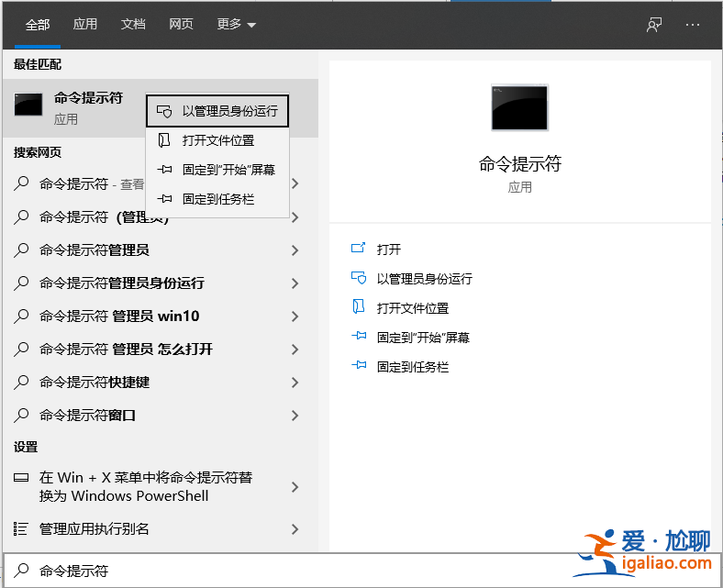Screen dimensions: 723x588
Task: Click the large command prompt thumbnail in preview
Action: (519, 107)
